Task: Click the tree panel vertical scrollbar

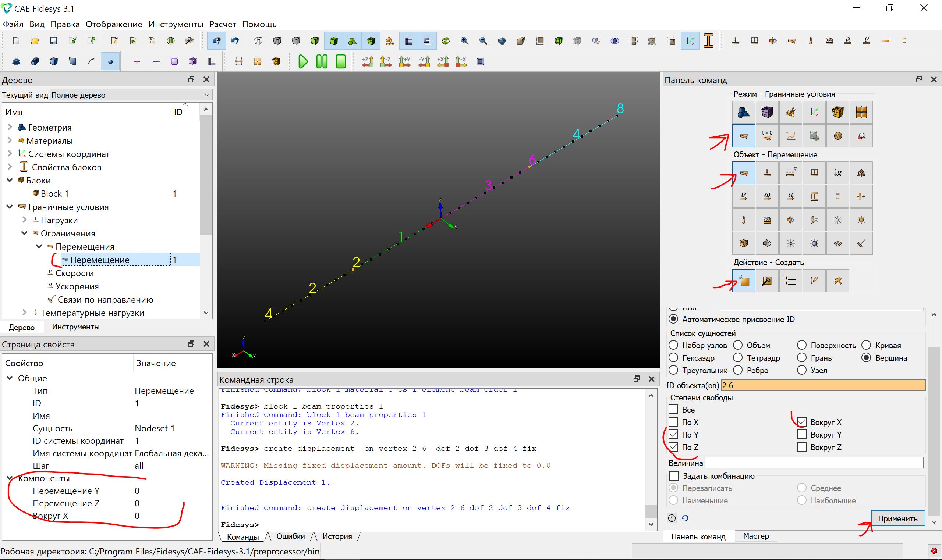Action: point(206,175)
